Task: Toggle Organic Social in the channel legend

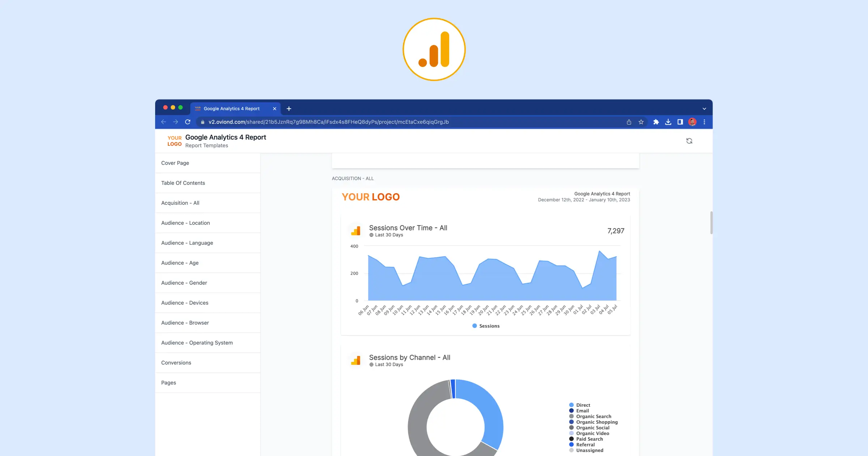Action: 590,428
